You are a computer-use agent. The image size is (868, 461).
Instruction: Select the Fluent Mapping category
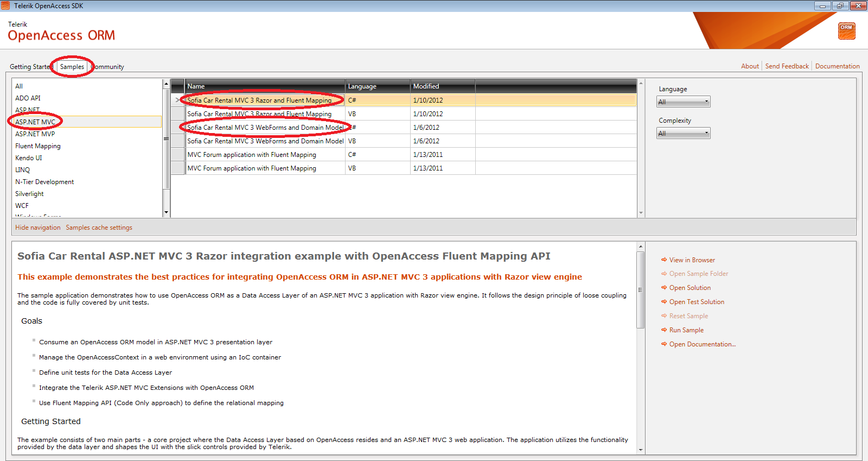click(87, 146)
